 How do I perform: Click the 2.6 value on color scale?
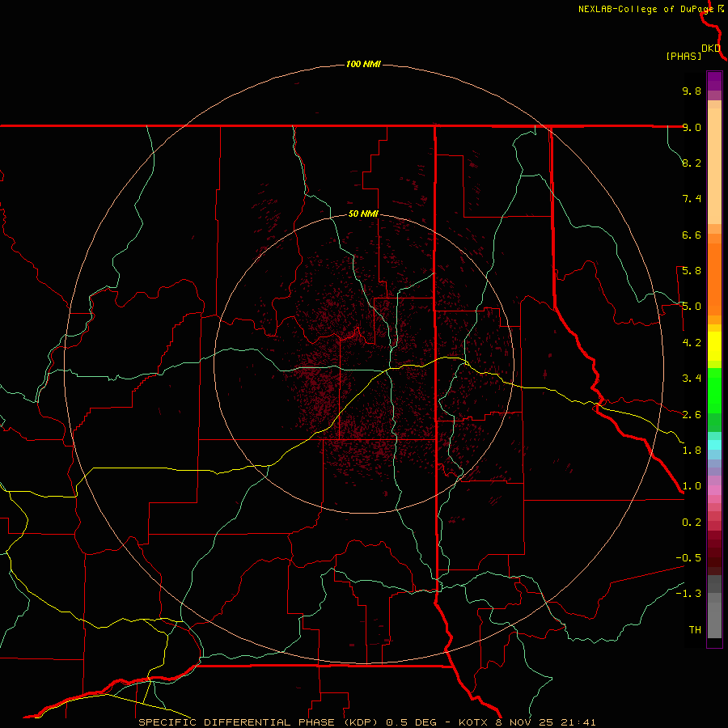click(x=692, y=415)
